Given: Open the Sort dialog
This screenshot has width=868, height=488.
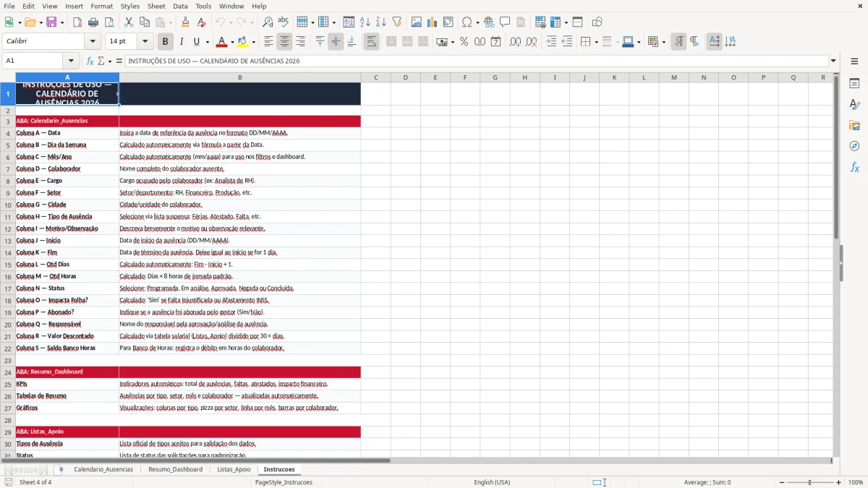Looking at the screenshot, I should tap(349, 22).
